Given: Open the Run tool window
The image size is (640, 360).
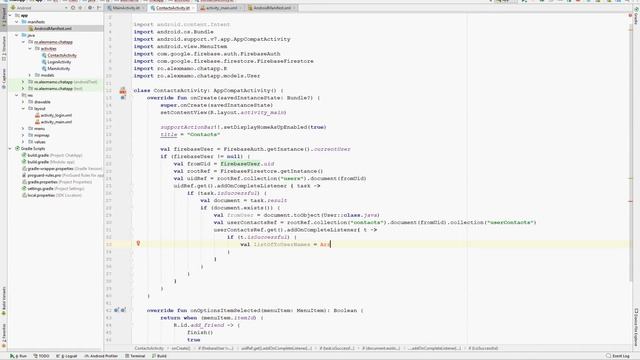Looking at the screenshot, I should pyautogui.click(x=18, y=356).
